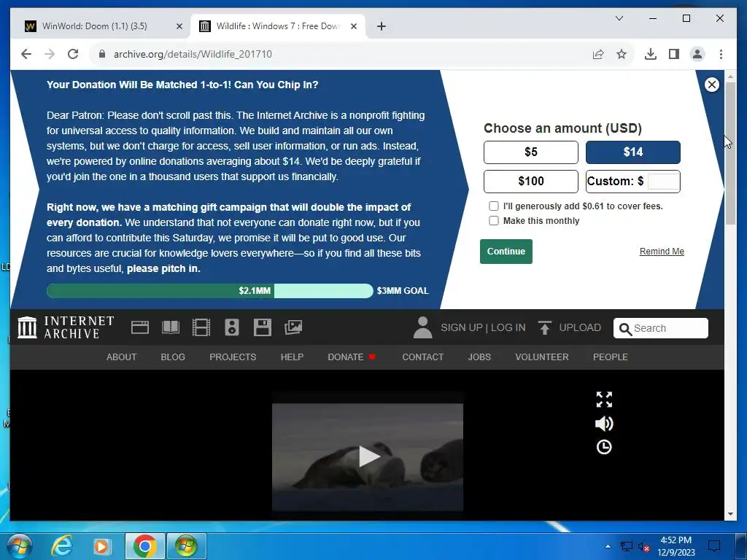Toggle fullscreen view of the video player
This screenshot has height=560, width=747.
click(x=604, y=400)
